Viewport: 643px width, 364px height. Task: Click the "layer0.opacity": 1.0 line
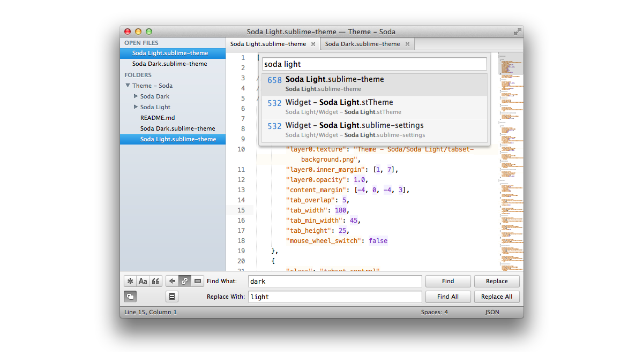click(x=327, y=180)
